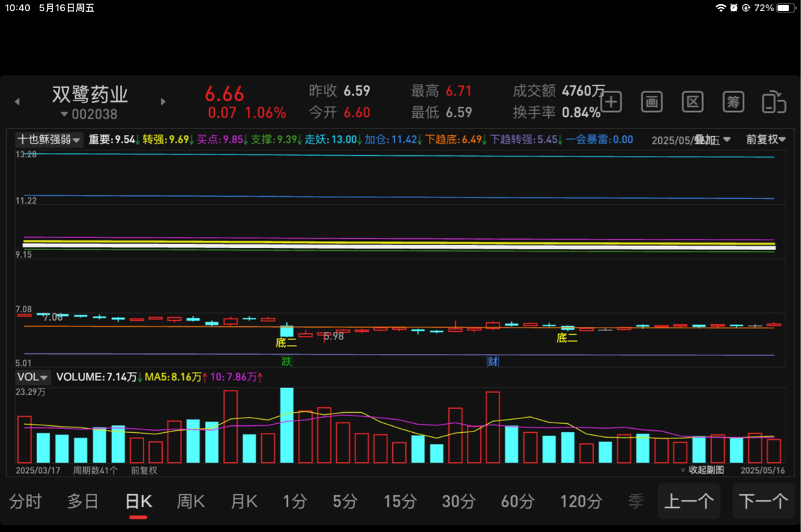Image resolution: width=801 pixels, height=532 pixels.
Task: Switch to 60分 chart tab
Action: tap(517, 502)
